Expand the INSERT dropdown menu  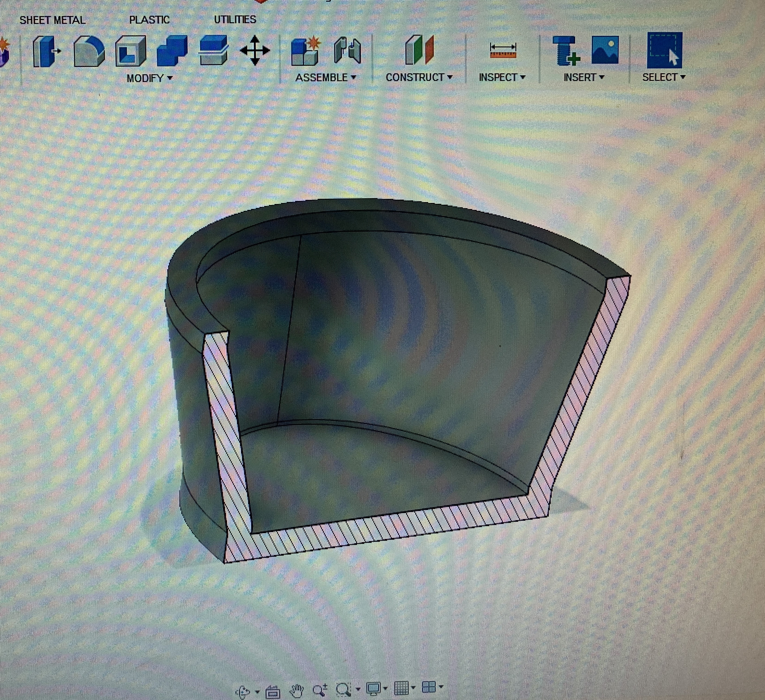pos(584,77)
